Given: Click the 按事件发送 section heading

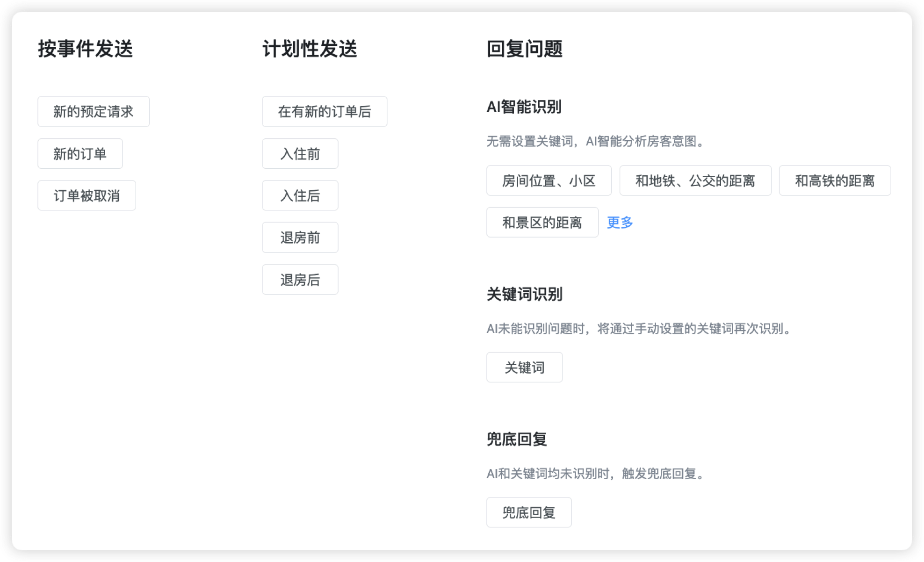Looking at the screenshot, I should click(85, 49).
